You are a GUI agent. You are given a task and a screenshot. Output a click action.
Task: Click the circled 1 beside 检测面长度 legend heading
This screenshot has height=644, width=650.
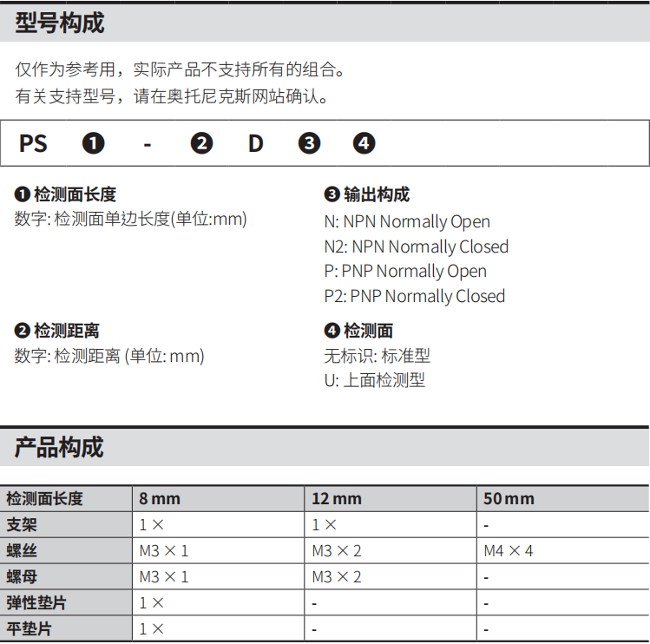click(23, 194)
